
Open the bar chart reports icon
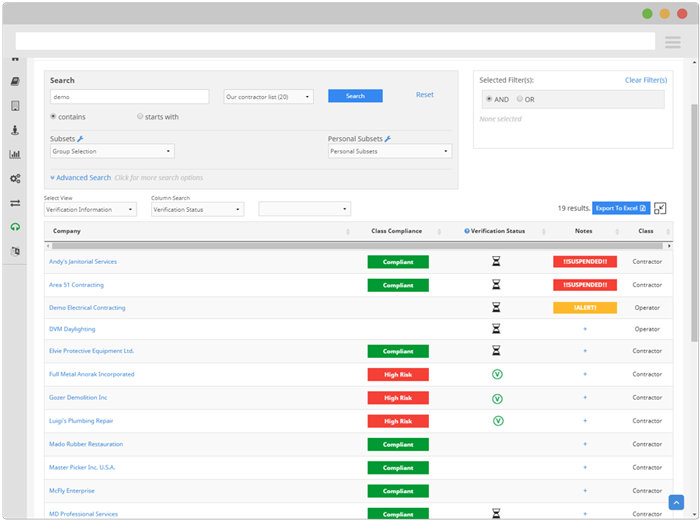tap(15, 154)
